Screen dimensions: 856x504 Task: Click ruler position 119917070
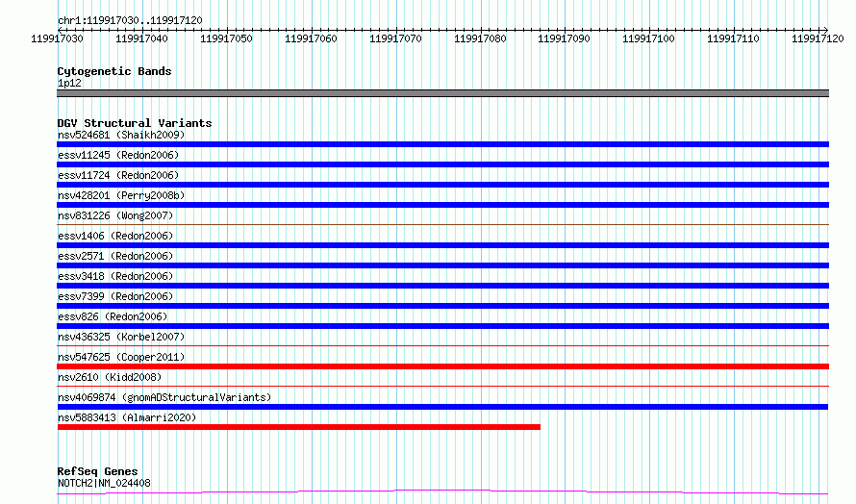[x=395, y=38]
